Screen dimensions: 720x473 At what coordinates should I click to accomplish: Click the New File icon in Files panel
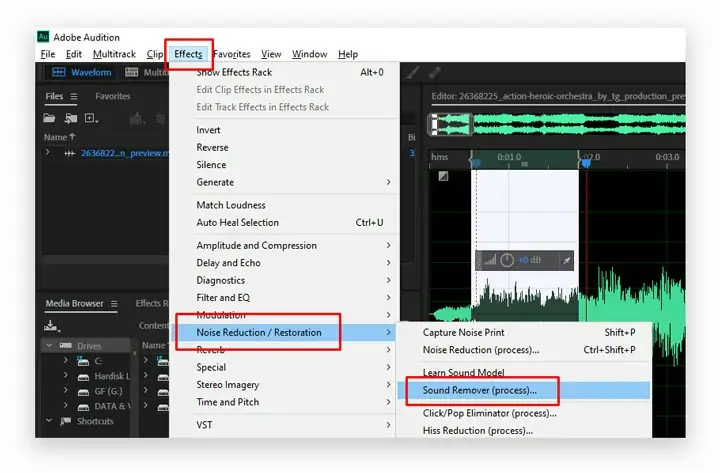[x=91, y=118]
